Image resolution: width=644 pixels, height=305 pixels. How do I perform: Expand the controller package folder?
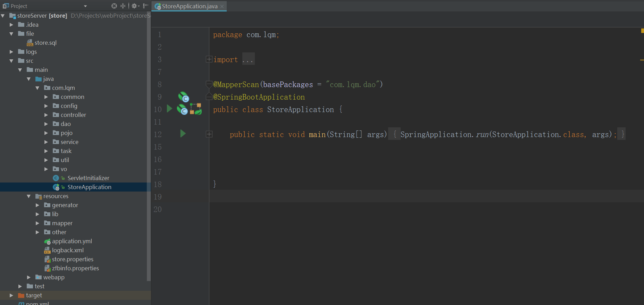46,115
